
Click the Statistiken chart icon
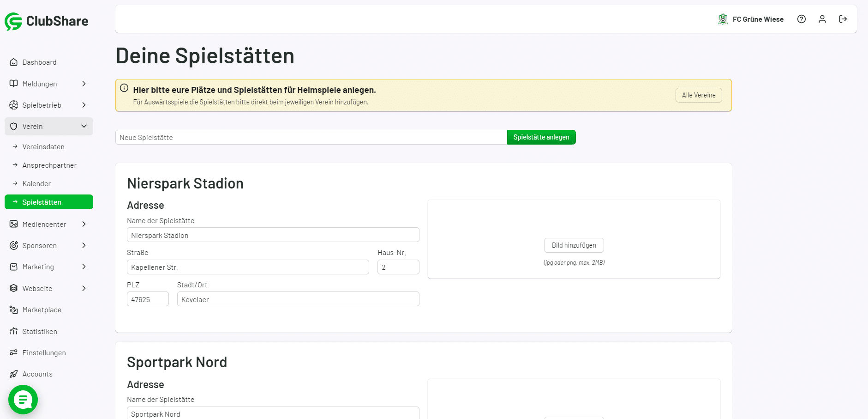[14, 331]
